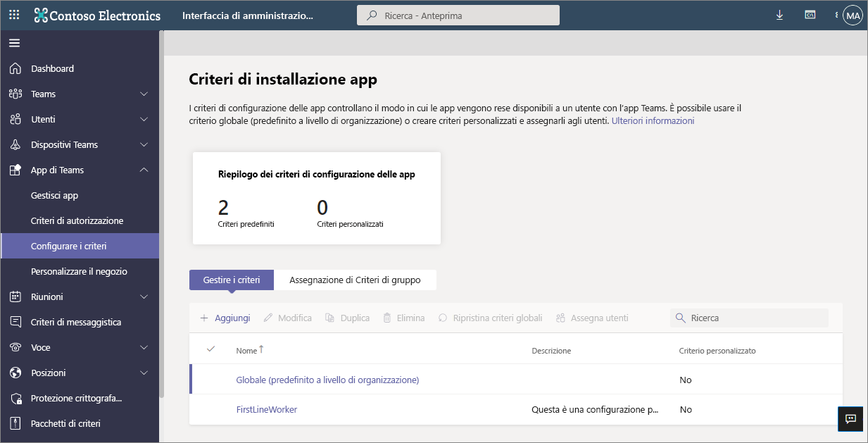Viewport: 868px width, 443px height.
Task: Click the Aggiungi button
Action: point(225,318)
